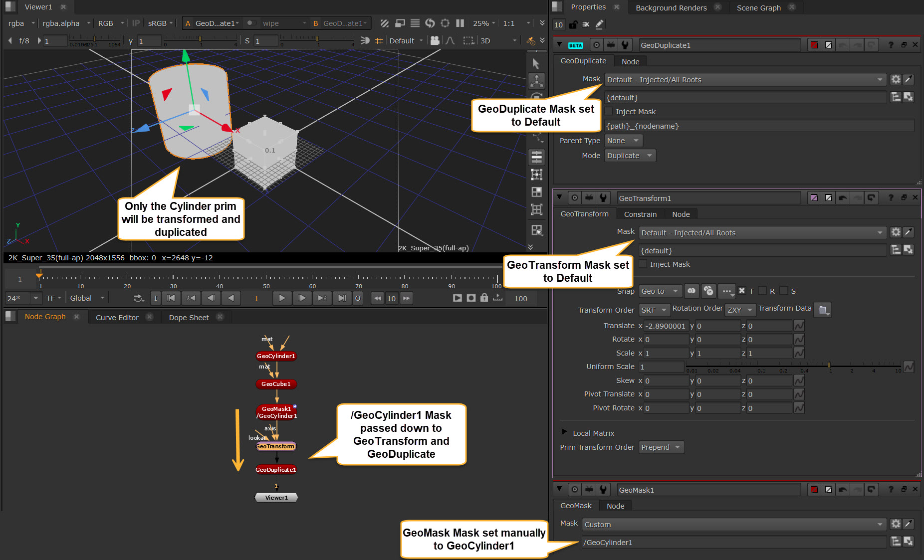Open the Rotation Order ZXY dropdown
Screen dimensions: 924x560
coord(740,310)
